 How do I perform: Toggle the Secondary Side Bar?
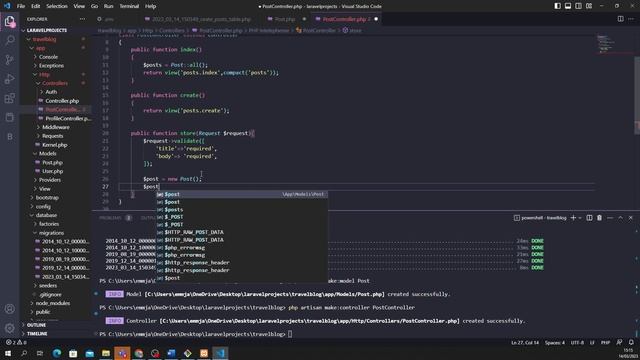[x=578, y=6]
